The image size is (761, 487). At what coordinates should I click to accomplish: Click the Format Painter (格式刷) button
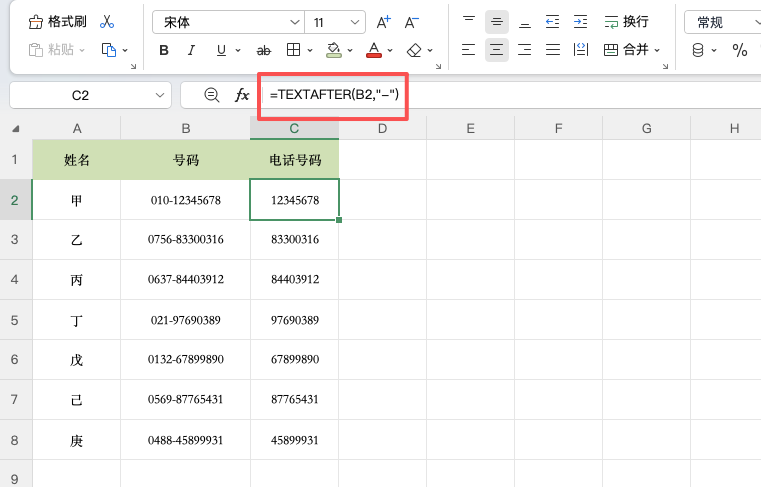[x=57, y=22]
